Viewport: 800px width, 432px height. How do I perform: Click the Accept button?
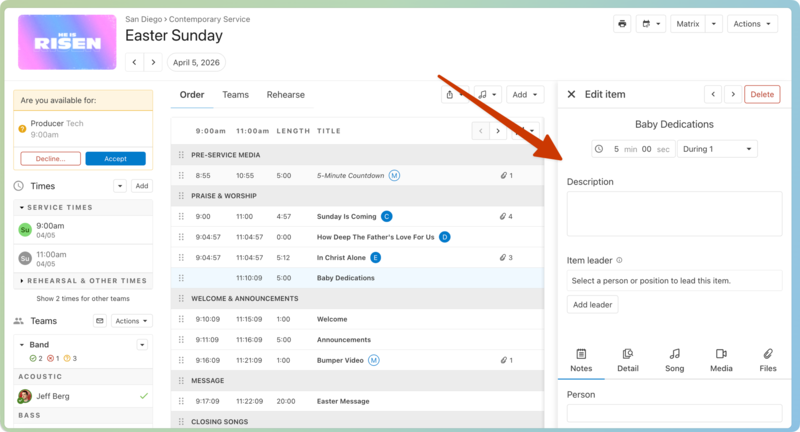[115, 158]
